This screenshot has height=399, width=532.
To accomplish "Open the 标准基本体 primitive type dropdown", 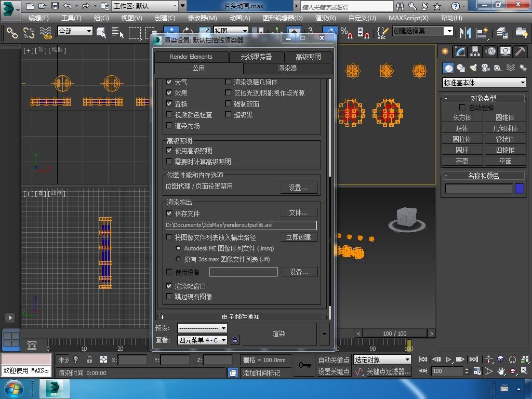I will coord(484,83).
